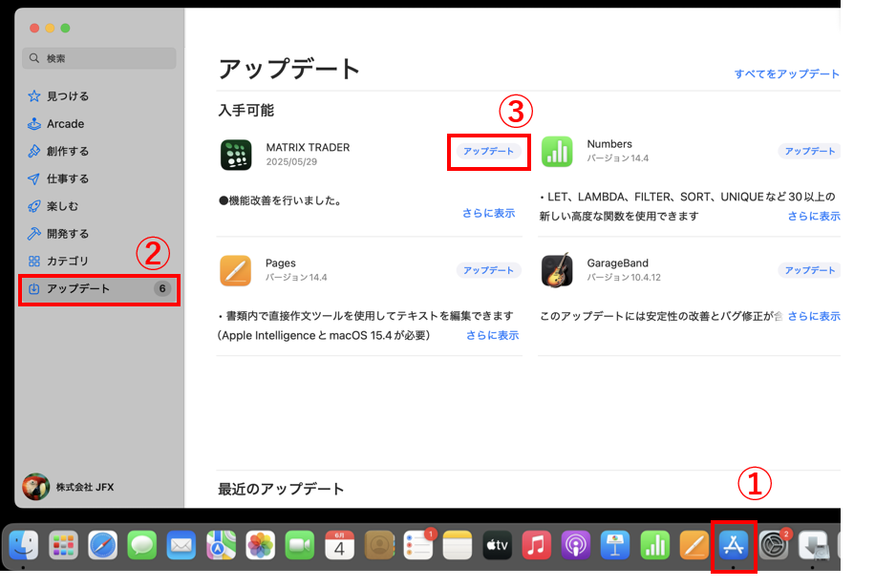
Task: Launch Launchpad from the Dock
Action: pos(63,544)
